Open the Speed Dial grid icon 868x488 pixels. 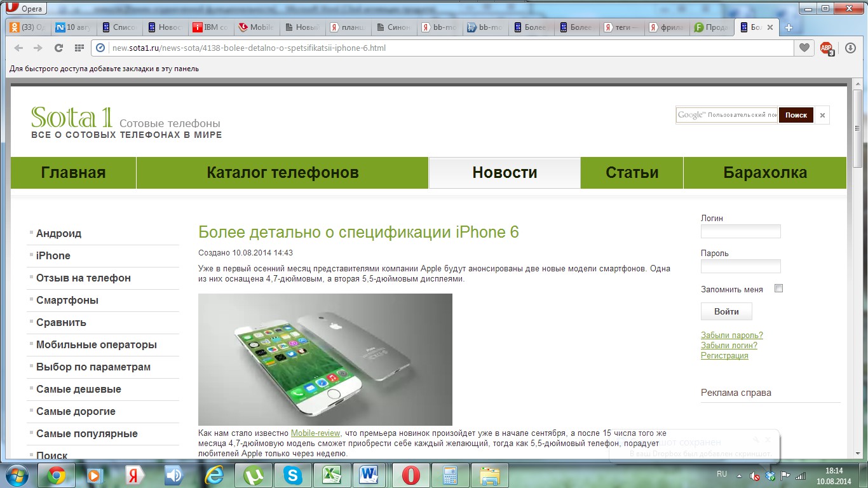pos(79,48)
